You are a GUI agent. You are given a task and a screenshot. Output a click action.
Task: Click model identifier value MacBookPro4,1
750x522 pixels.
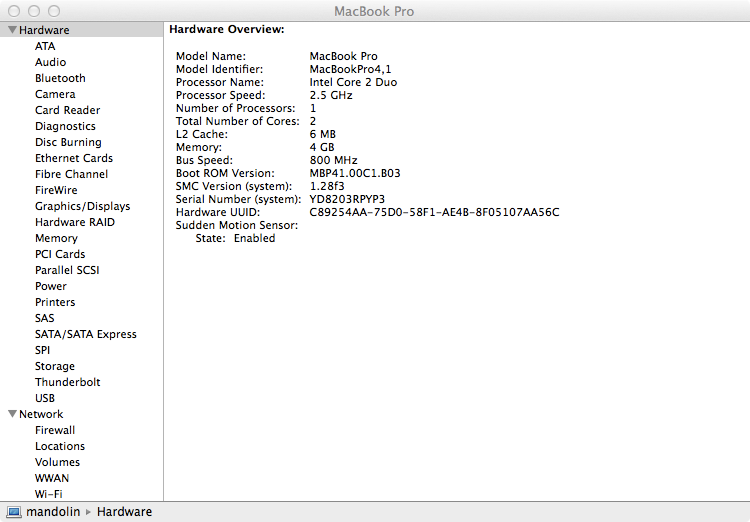pyautogui.click(x=350, y=69)
